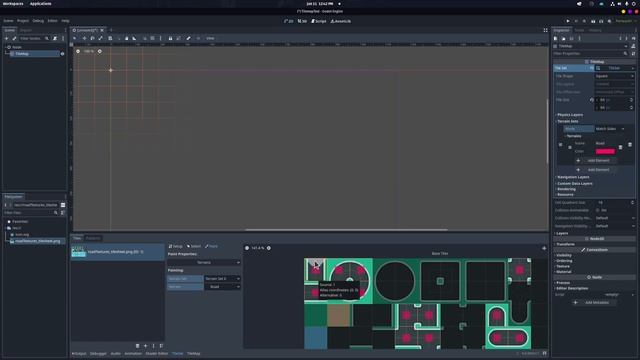Select the Select Mode arrow tool
The image size is (640, 360).
click(x=75, y=38)
